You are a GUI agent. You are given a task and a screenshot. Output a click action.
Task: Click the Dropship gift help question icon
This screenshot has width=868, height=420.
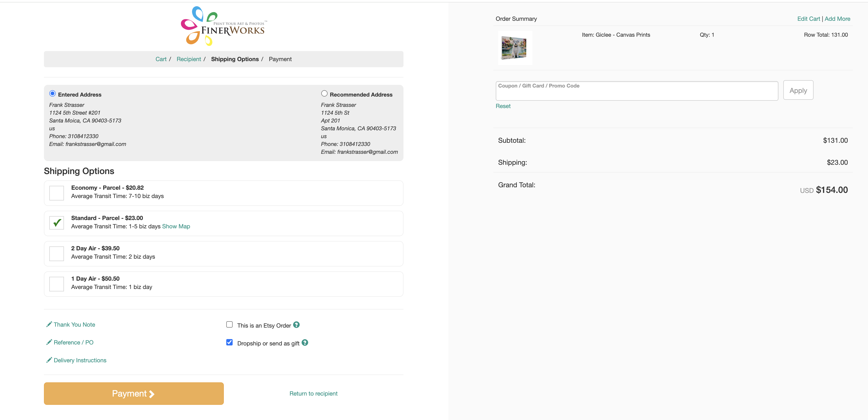(x=305, y=343)
